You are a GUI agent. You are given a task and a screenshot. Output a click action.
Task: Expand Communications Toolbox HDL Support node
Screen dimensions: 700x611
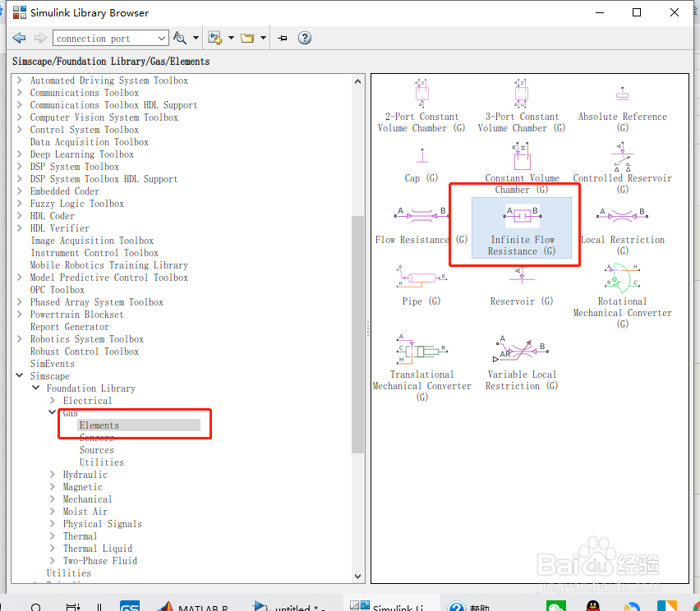pos(20,105)
